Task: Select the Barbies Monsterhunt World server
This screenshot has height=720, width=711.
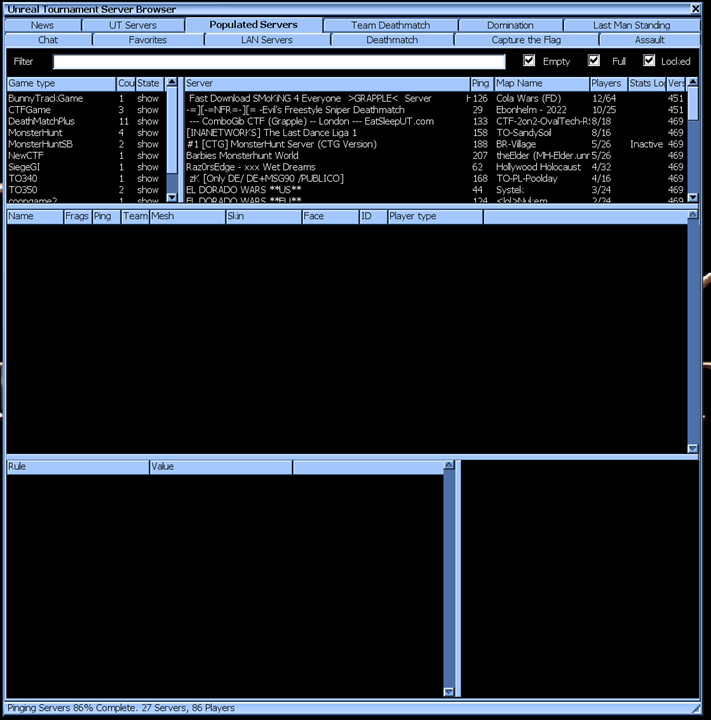Action: (242, 155)
